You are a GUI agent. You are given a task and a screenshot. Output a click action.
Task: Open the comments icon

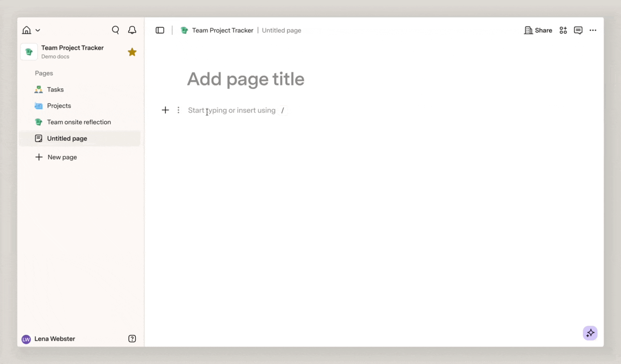[578, 30]
